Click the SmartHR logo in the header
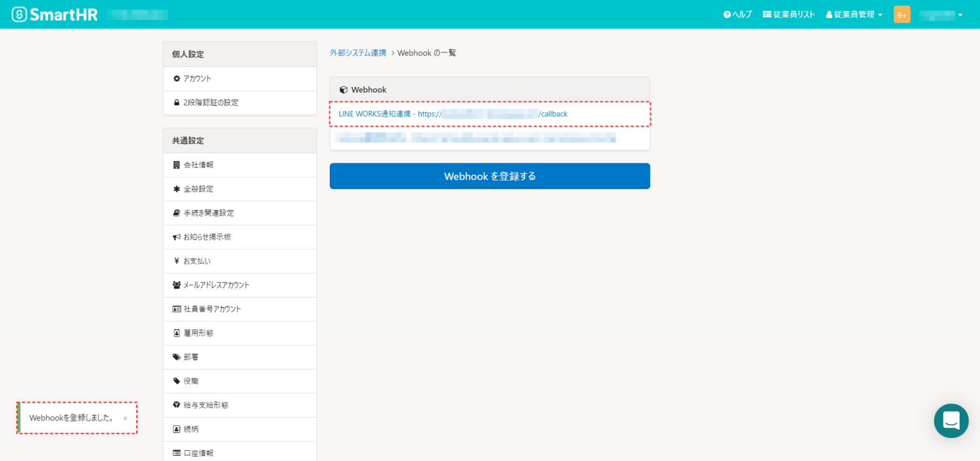This screenshot has height=461, width=980. 54,13
